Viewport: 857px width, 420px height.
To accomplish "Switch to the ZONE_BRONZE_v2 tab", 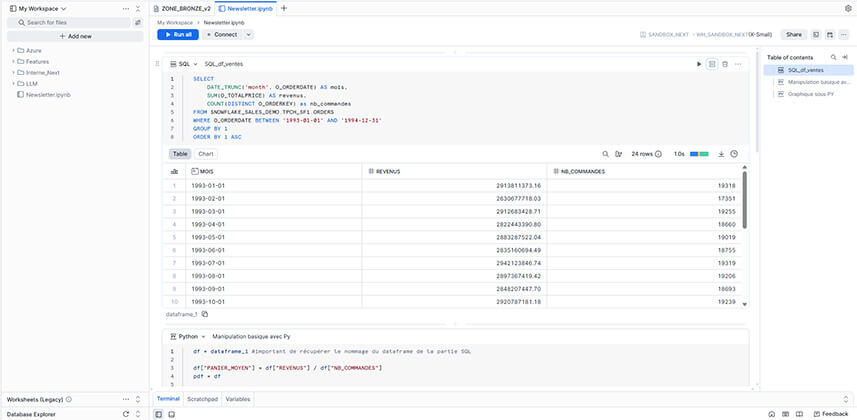I will (183, 8).
